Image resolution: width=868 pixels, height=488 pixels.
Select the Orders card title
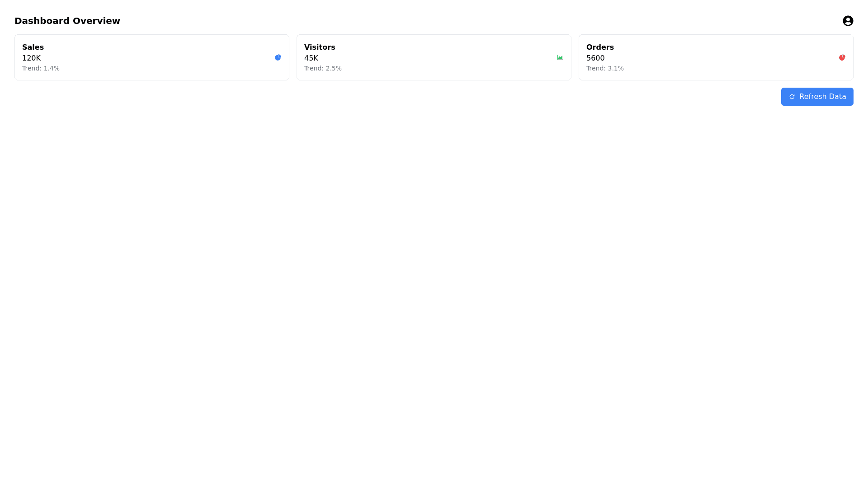click(x=599, y=47)
